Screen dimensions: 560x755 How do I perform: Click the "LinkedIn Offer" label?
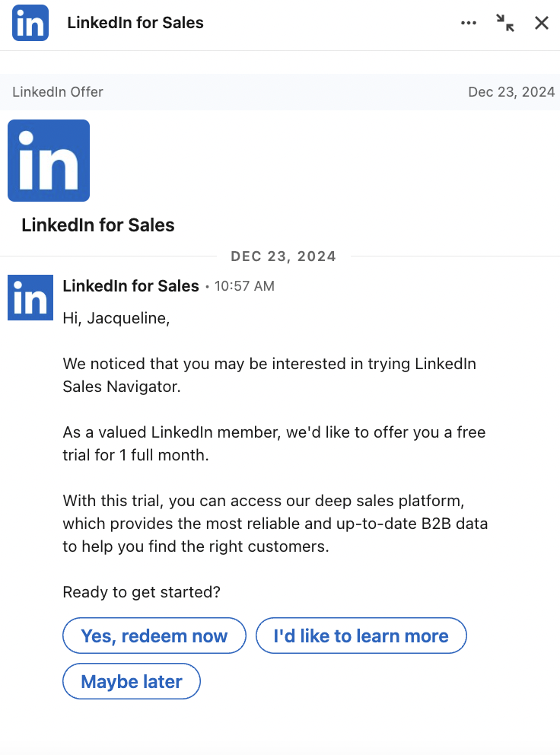coord(58,92)
